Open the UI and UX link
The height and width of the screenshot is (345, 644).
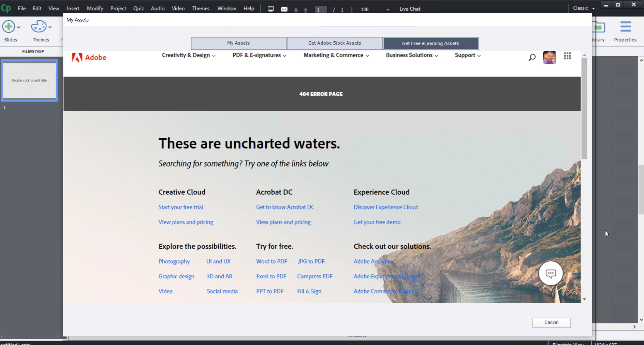coord(218,261)
